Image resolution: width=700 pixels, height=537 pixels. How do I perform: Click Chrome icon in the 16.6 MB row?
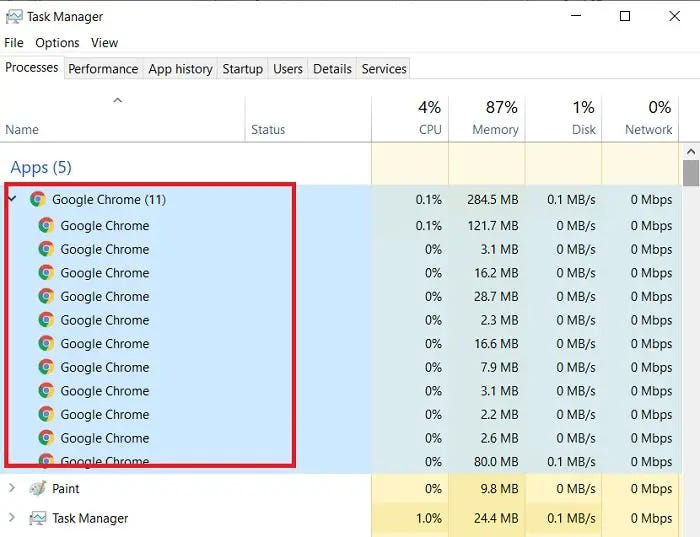tap(46, 344)
